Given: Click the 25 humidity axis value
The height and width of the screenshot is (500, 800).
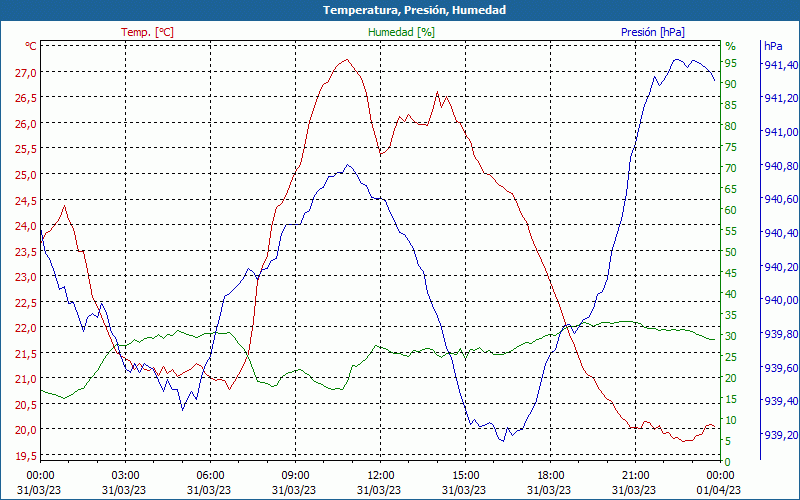Looking at the screenshot, I should tap(731, 357).
